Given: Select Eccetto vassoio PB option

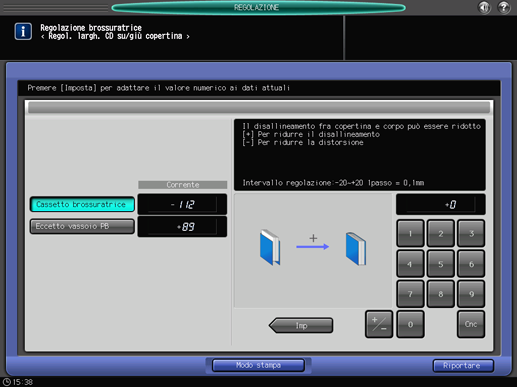Looking at the screenshot, I should 82,226.
